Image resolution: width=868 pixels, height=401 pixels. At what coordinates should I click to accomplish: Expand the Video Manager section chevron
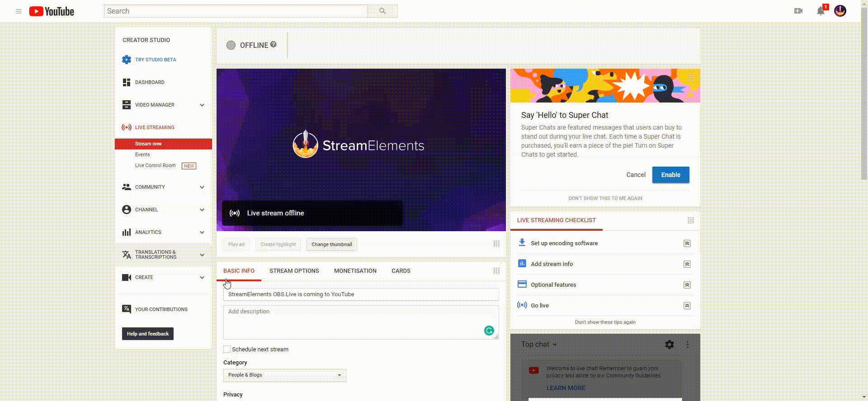(202, 105)
